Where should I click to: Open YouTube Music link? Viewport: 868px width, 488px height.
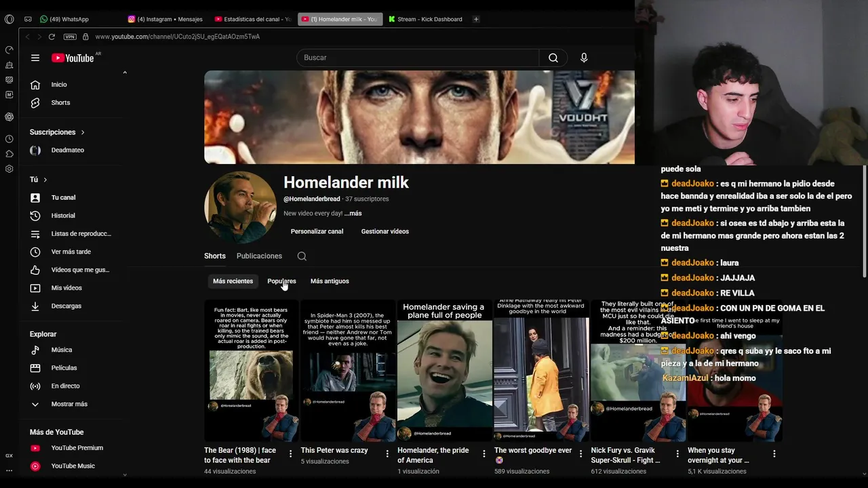click(73, 466)
